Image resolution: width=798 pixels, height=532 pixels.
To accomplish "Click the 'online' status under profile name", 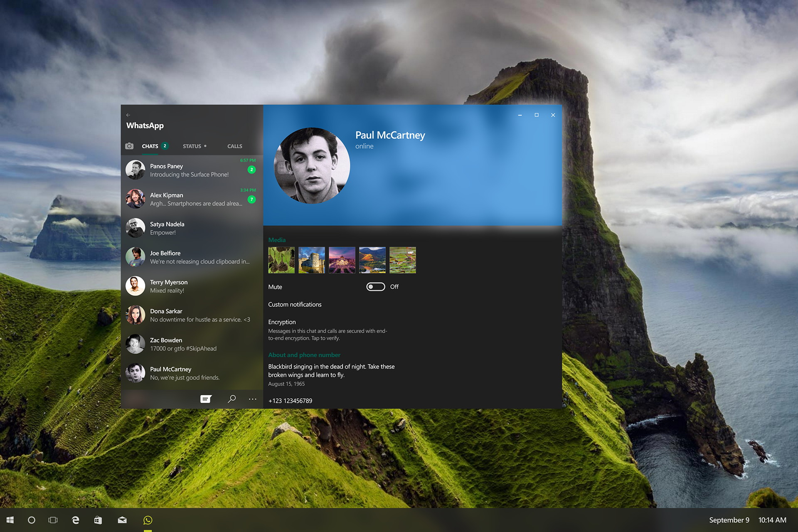I will coord(364,146).
